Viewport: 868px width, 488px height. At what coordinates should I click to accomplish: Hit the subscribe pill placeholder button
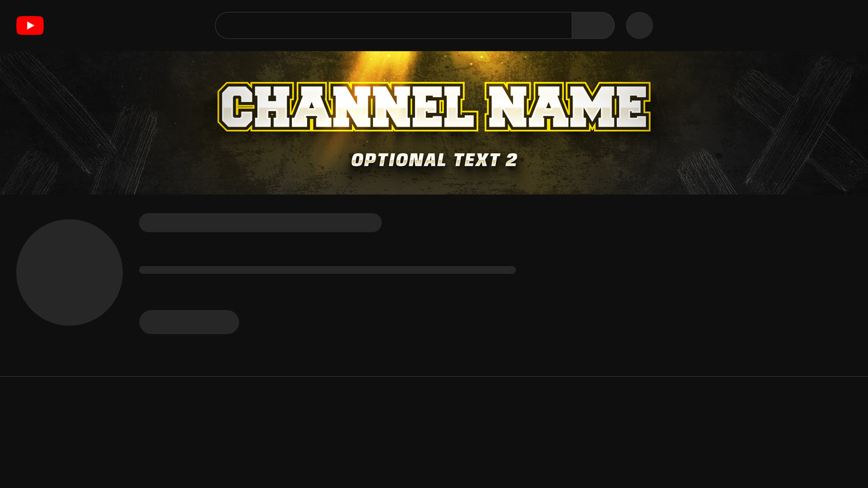pos(189,322)
